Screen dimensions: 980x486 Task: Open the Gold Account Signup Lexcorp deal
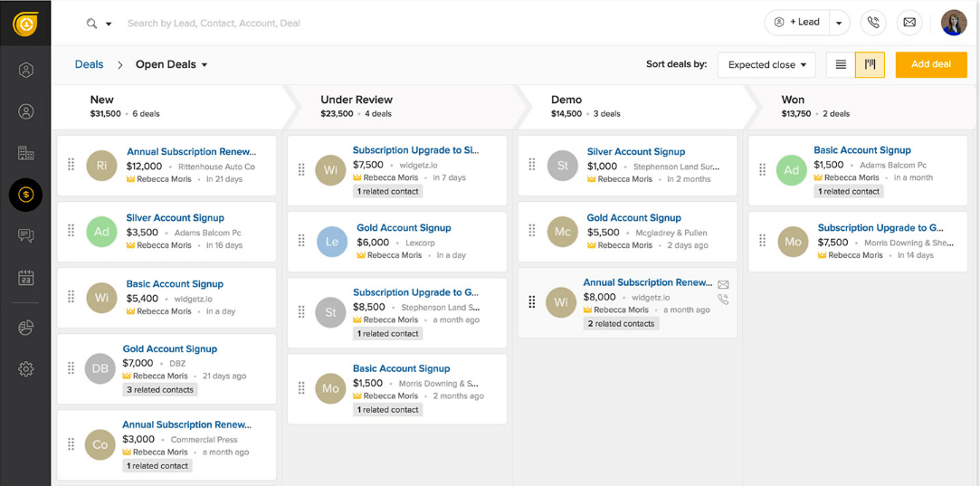[x=404, y=228]
